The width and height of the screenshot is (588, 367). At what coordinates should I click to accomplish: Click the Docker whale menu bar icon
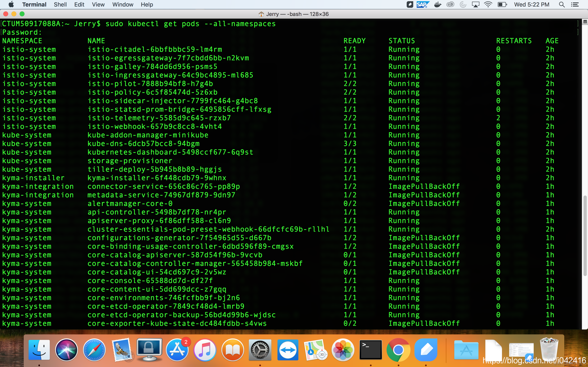[438, 5]
